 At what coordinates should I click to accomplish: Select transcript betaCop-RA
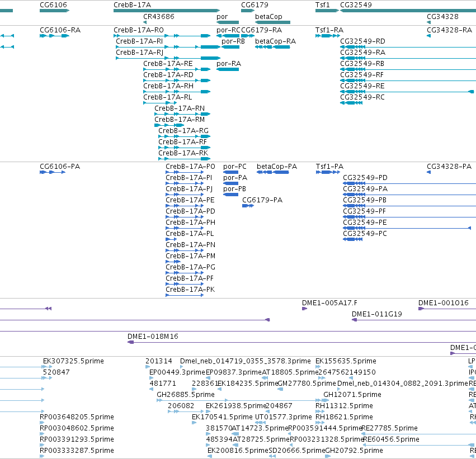tap(272, 47)
